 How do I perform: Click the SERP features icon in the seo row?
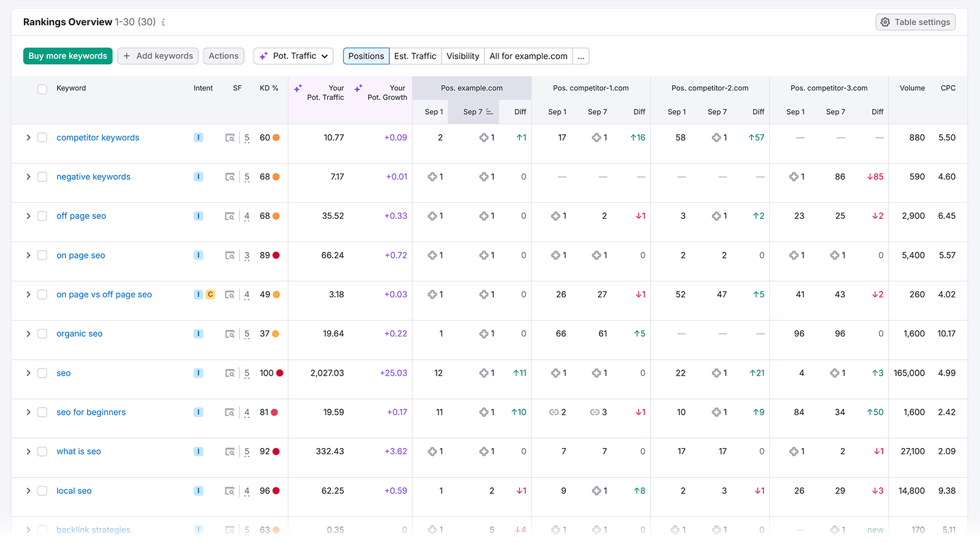point(230,373)
